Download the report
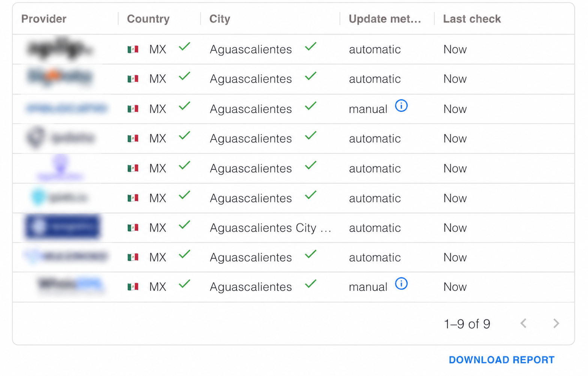Image resolution: width=588 pixels, height=376 pixels. point(501,360)
